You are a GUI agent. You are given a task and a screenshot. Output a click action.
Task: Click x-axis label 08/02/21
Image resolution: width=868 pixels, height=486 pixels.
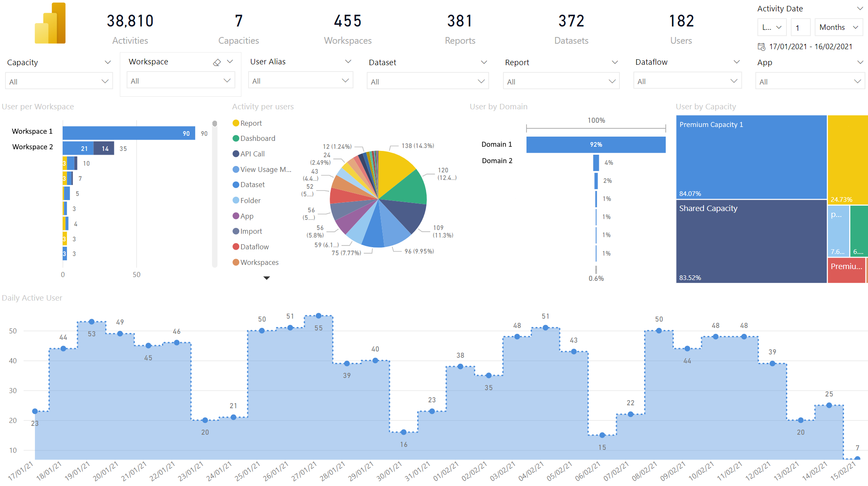pos(644,471)
